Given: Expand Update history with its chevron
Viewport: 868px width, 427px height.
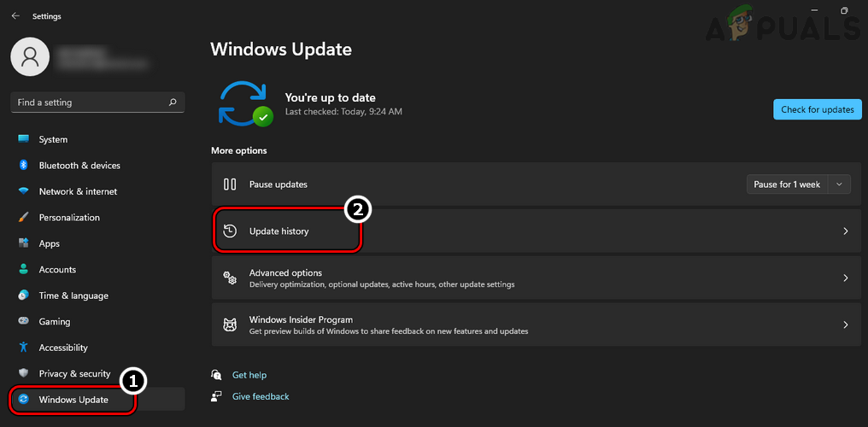Looking at the screenshot, I should 845,231.
